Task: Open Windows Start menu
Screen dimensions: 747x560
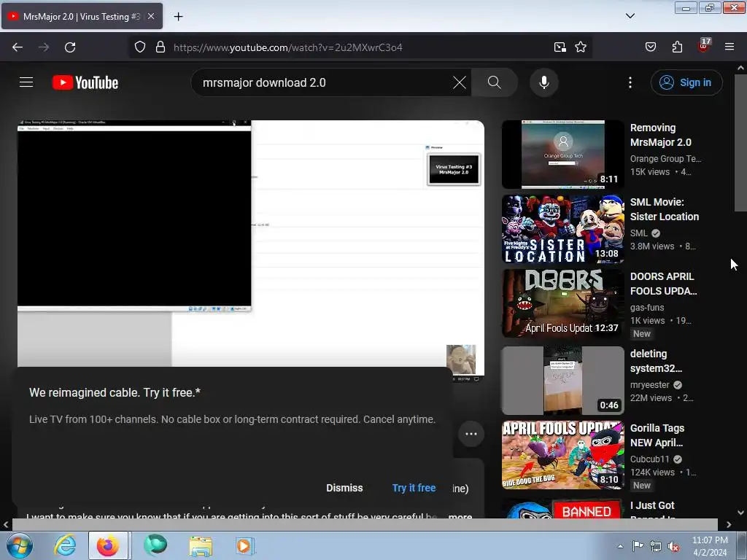Action: 20,545
